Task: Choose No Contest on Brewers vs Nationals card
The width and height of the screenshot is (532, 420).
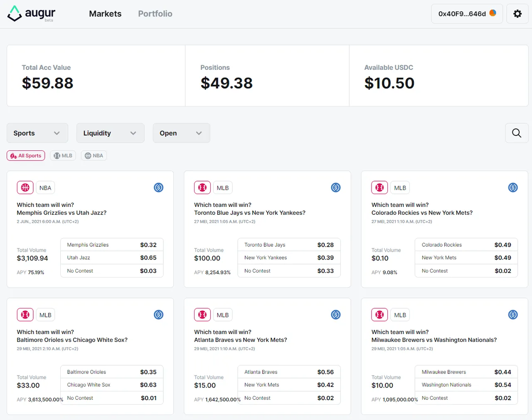Action: [x=466, y=398]
